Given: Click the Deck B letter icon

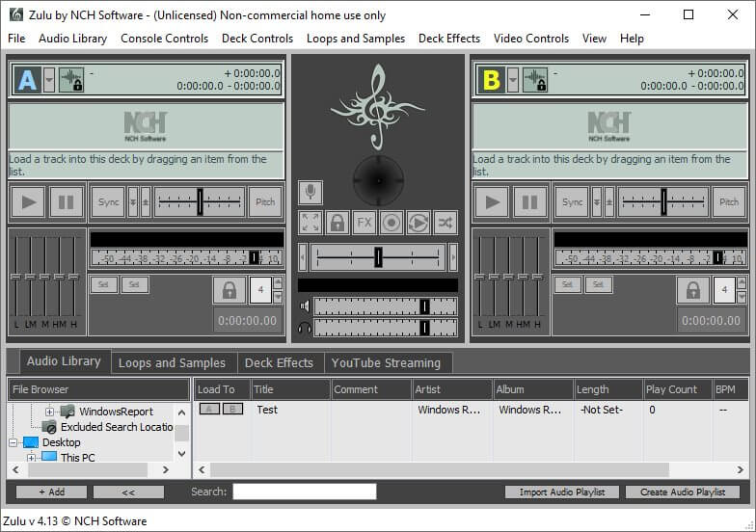Looking at the screenshot, I should tap(491, 79).
